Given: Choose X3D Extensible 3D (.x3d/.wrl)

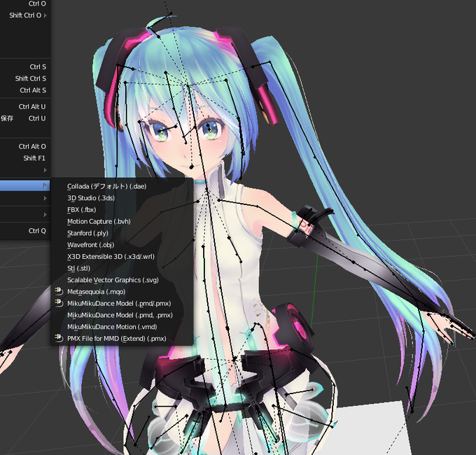Looking at the screenshot, I should point(122,256).
